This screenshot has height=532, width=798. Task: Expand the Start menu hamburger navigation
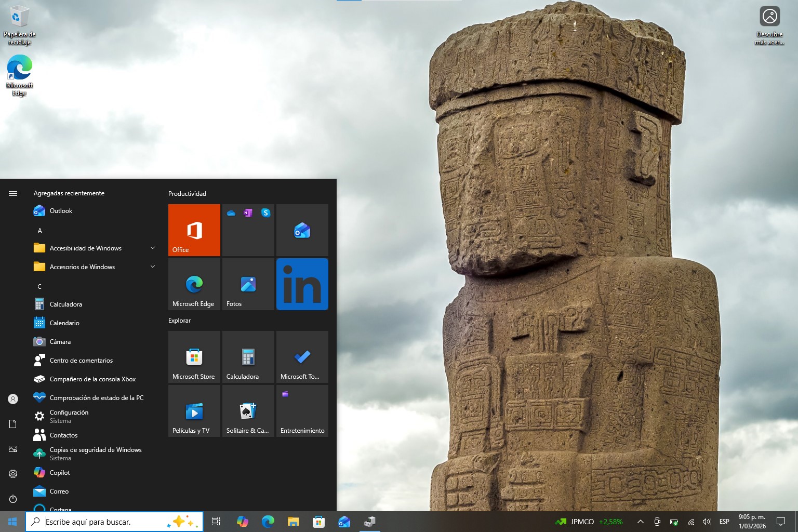[13, 193]
